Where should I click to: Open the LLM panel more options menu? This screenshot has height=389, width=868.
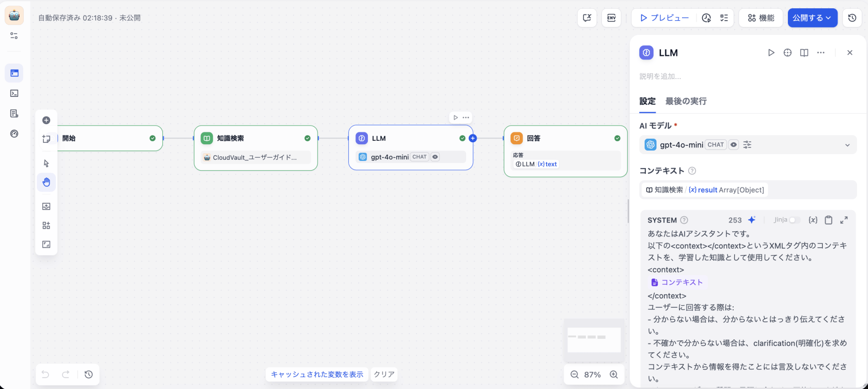pos(820,53)
